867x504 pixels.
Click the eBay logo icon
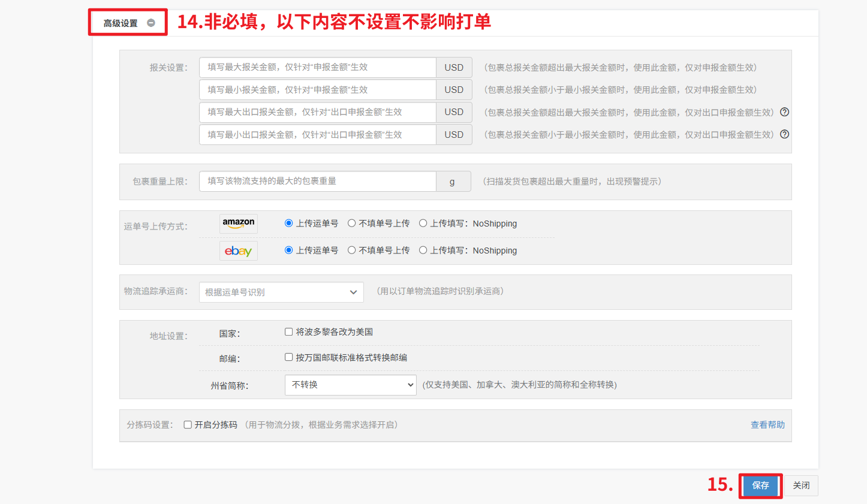click(x=239, y=251)
